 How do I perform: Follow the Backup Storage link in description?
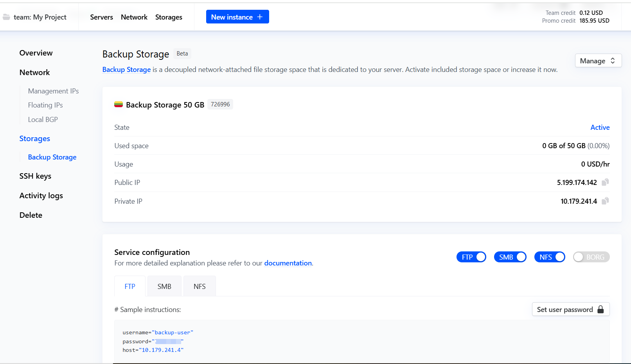coord(126,70)
